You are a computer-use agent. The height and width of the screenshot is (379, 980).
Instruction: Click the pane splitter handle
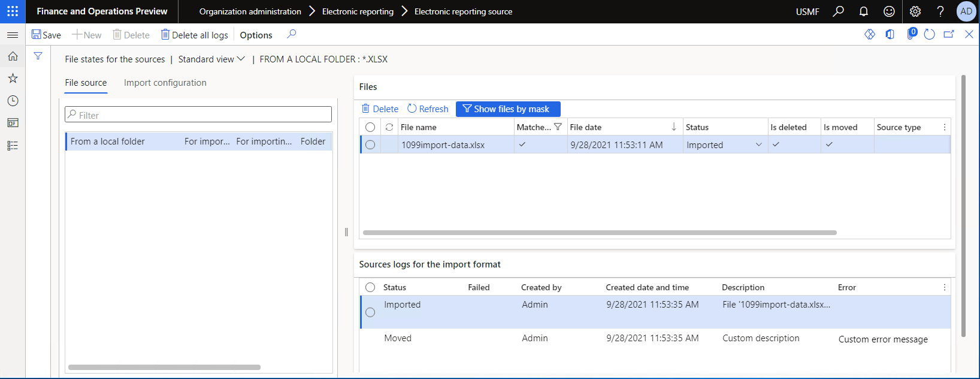[346, 232]
